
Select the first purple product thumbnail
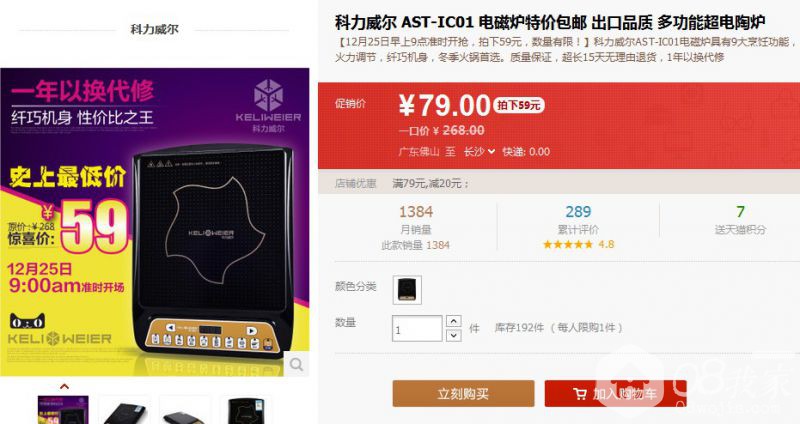point(63,410)
